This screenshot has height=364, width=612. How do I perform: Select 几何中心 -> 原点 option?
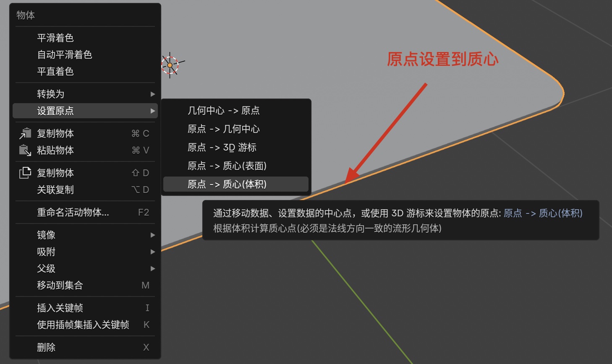point(224,110)
